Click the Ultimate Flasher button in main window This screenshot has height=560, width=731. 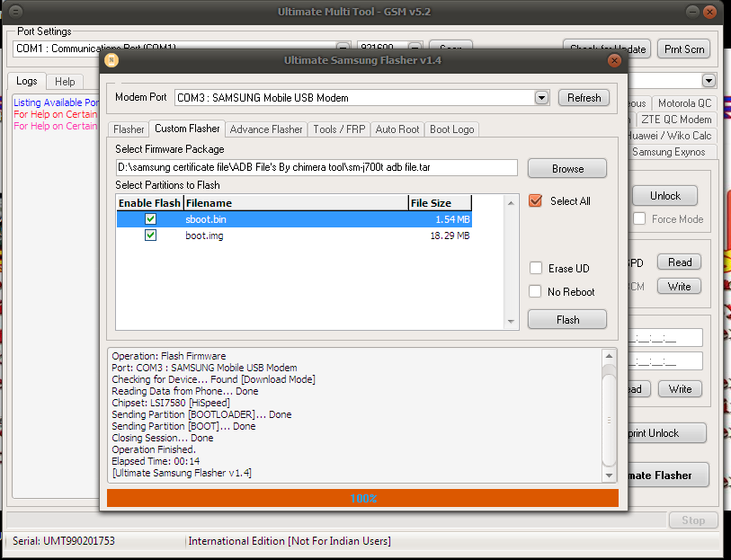[668, 476]
